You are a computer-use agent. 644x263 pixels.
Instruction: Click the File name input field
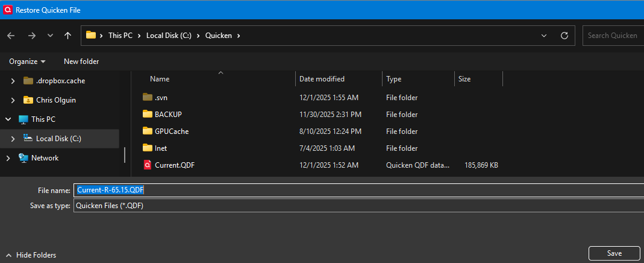[x=358, y=190]
